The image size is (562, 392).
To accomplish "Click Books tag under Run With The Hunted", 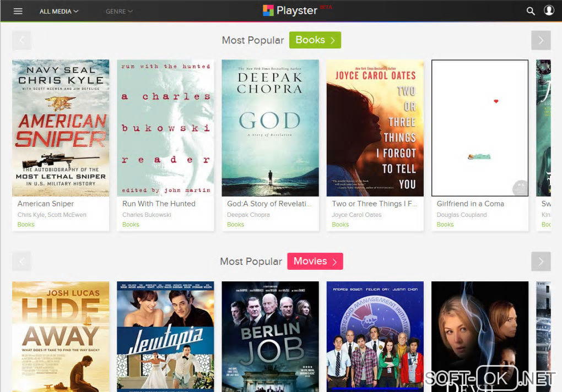I will click(131, 225).
